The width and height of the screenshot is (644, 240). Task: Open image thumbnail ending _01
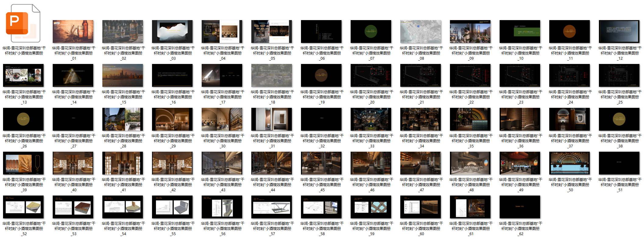pyautogui.click(x=73, y=32)
